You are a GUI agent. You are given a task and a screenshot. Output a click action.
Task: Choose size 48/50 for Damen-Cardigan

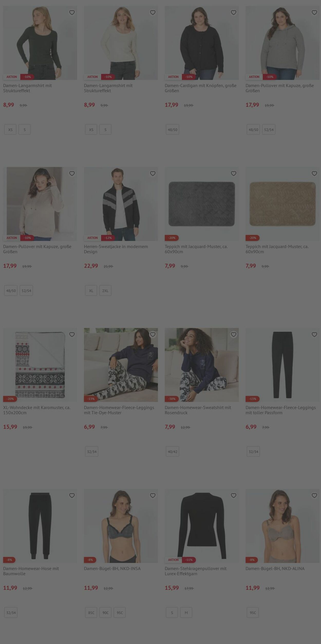click(172, 130)
